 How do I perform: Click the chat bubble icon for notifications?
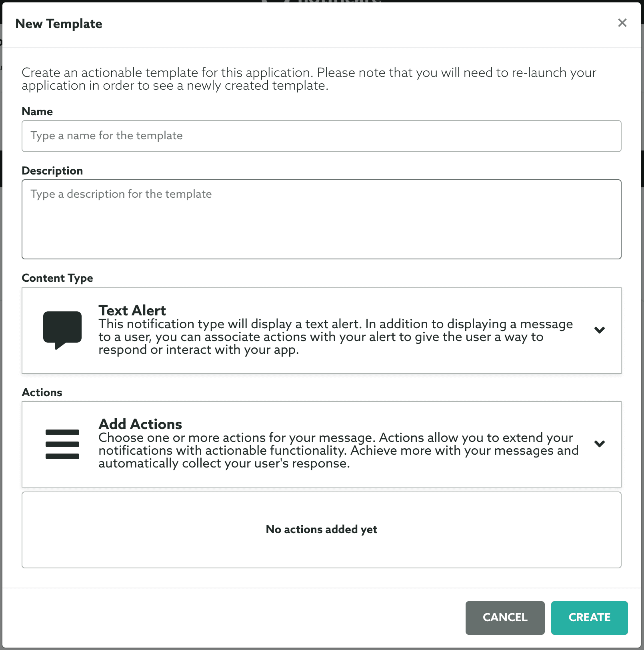pyautogui.click(x=62, y=329)
